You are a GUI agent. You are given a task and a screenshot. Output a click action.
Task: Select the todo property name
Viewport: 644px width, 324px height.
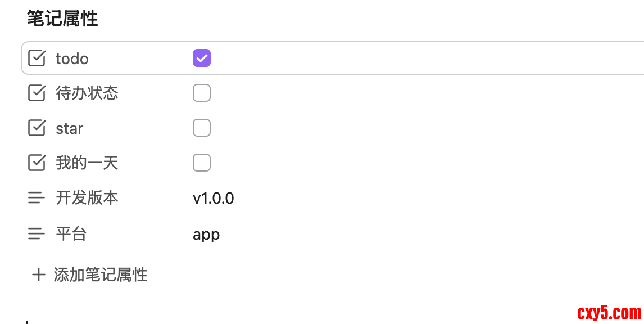[x=72, y=58]
